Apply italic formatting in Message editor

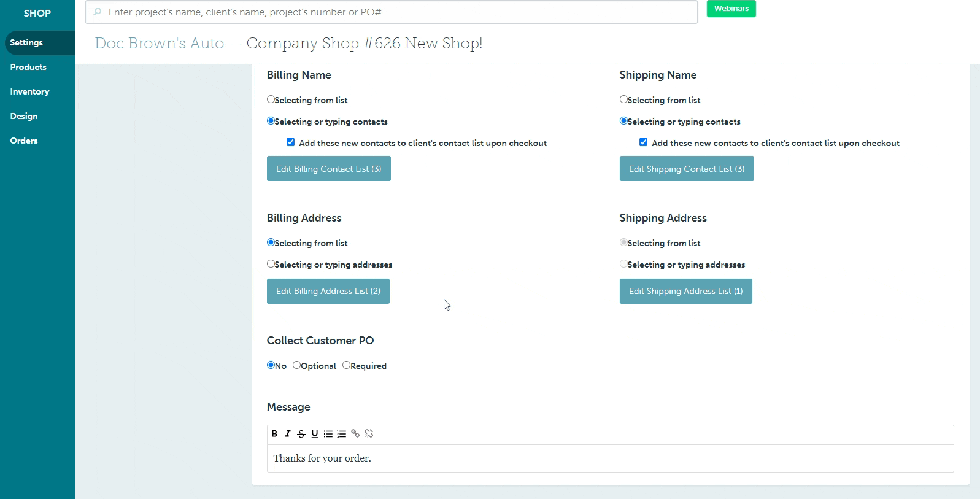287,434
